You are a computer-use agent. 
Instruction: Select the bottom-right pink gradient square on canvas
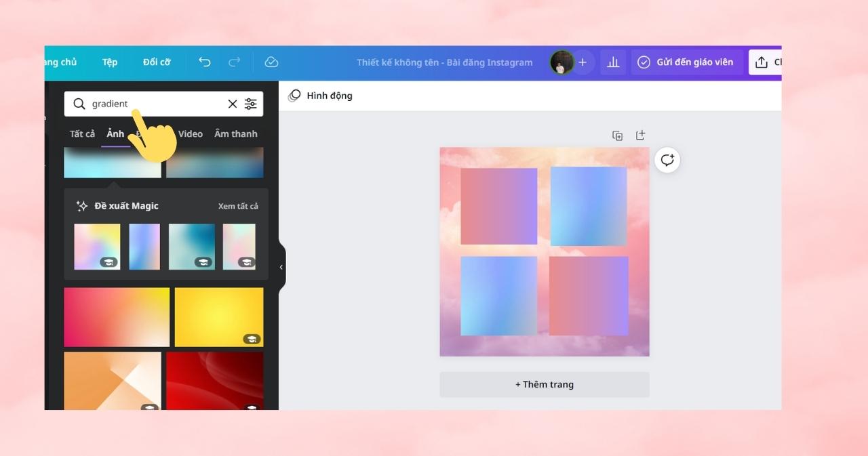589,296
